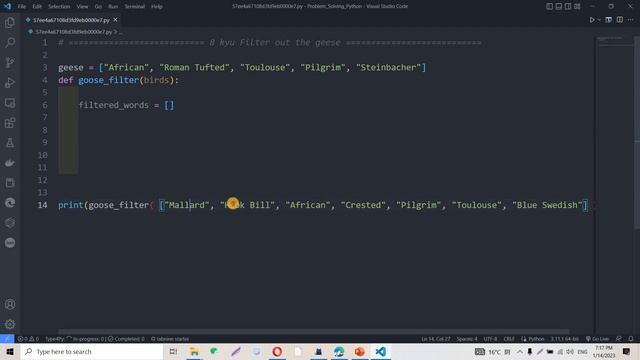The height and width of the screenshot is (360, 640).
Task: Click Ln 14, Col 27 cursor position
Action: [436, 339]
